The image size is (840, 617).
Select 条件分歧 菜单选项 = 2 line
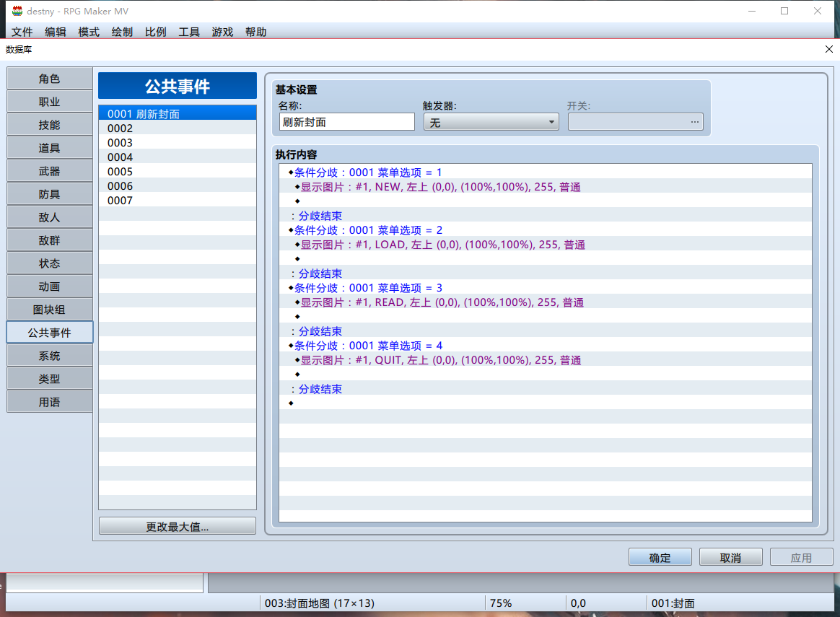[546, 230]
